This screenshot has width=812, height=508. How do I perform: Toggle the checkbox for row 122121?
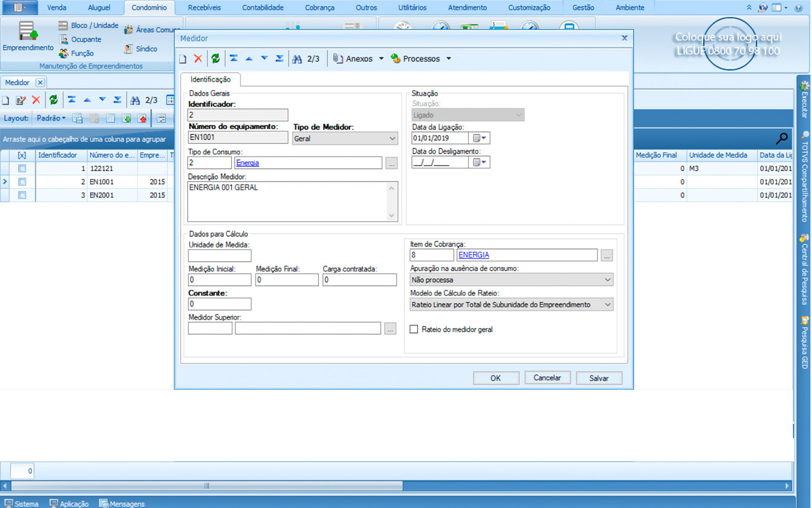pos(22,169)
